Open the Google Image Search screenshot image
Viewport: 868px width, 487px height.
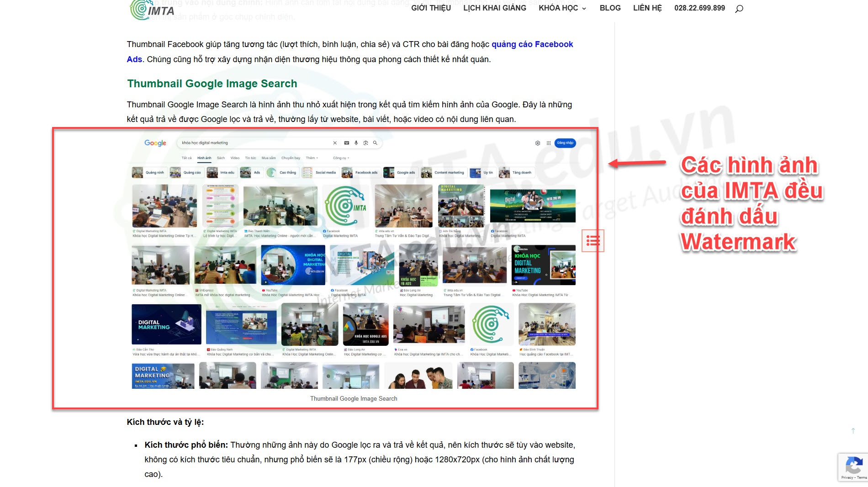[354, 262]
